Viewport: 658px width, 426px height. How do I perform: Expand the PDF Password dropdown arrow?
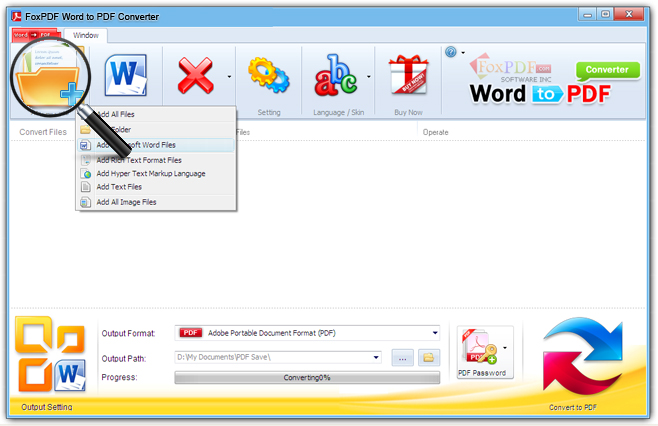(505, 348)
